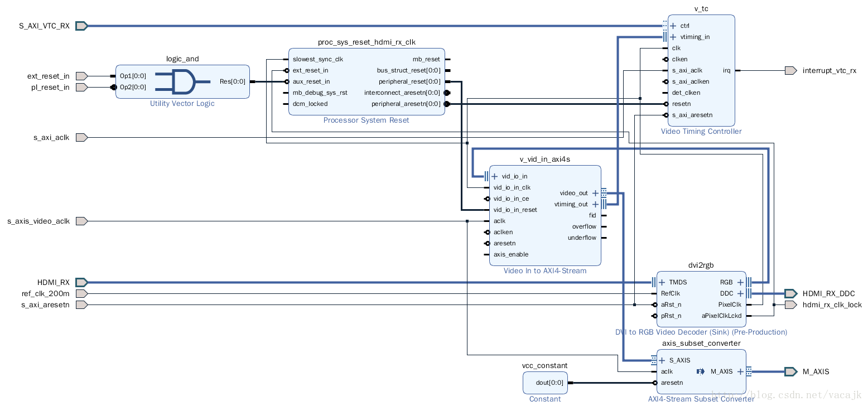Select the HDMI_RX_DDC output port icon
This screenshot has height=406, width=868.
[x=790, y=293]
